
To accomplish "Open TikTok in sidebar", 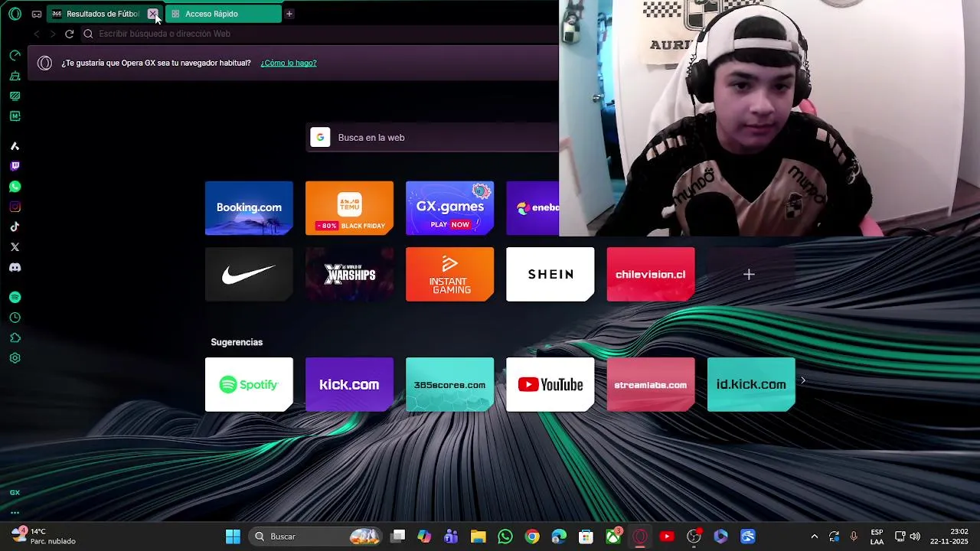I will [15, 227].
